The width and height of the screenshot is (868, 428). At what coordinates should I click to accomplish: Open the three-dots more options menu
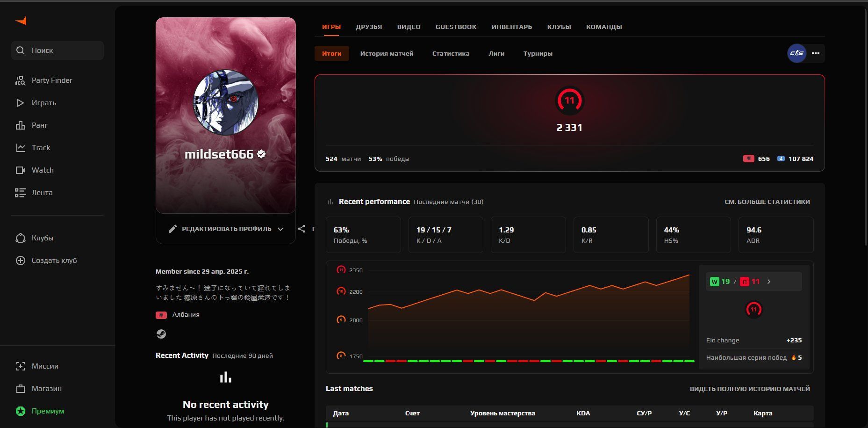pos(816,53)
